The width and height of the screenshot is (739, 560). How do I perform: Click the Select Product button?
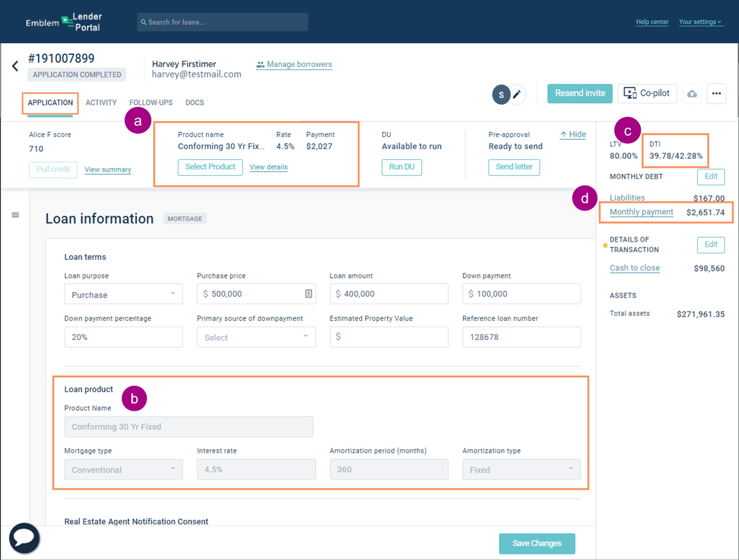point(210,167)
